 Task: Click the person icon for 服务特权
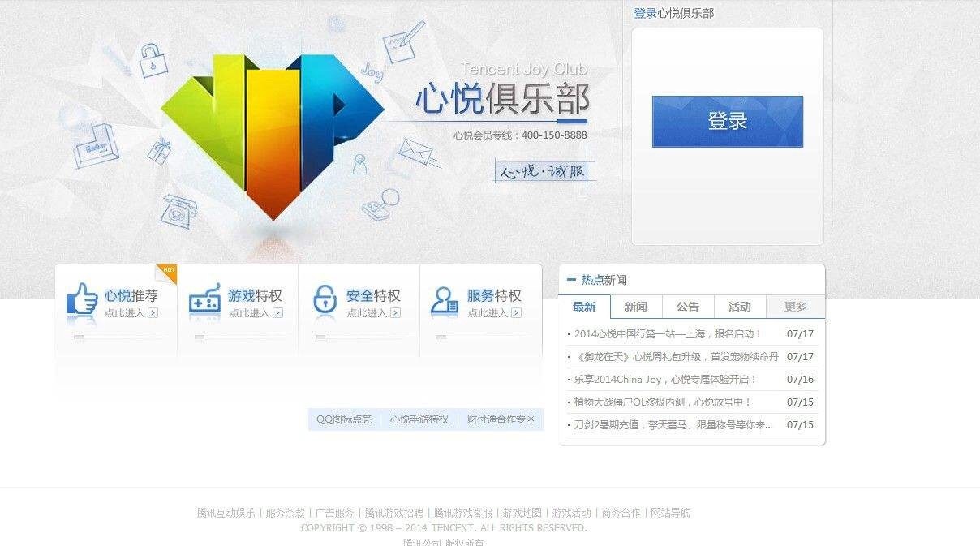click(445, 299)
